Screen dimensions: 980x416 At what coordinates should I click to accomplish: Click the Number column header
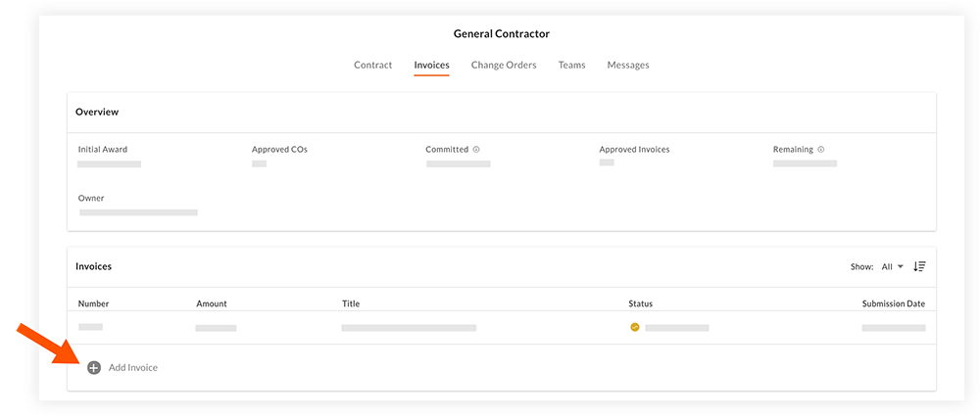coord(94,303)
